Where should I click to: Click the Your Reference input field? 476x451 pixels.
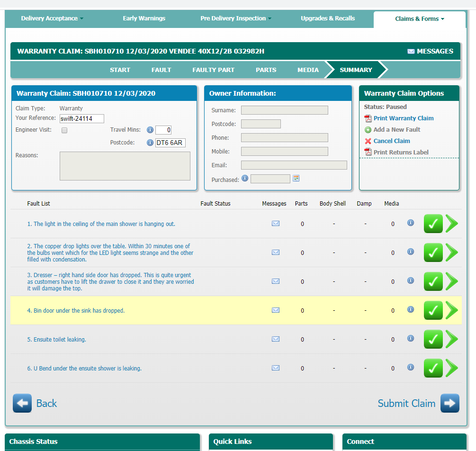(81, 119)
